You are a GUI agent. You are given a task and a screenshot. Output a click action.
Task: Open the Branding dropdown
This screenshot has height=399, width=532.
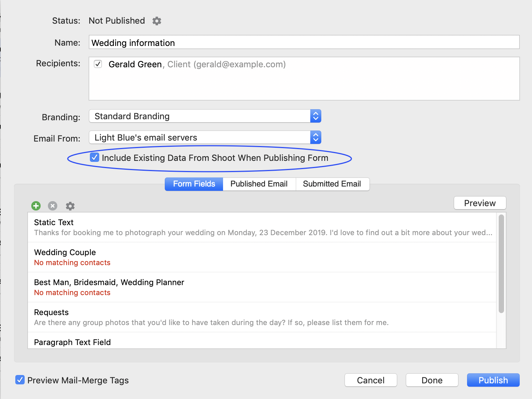click(x=205, y=116)
